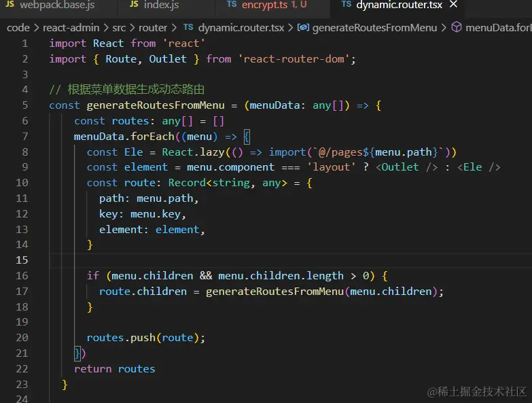Click 'element: element,' on line 13
Screen dimensions: 532x403
coord(152,230)
